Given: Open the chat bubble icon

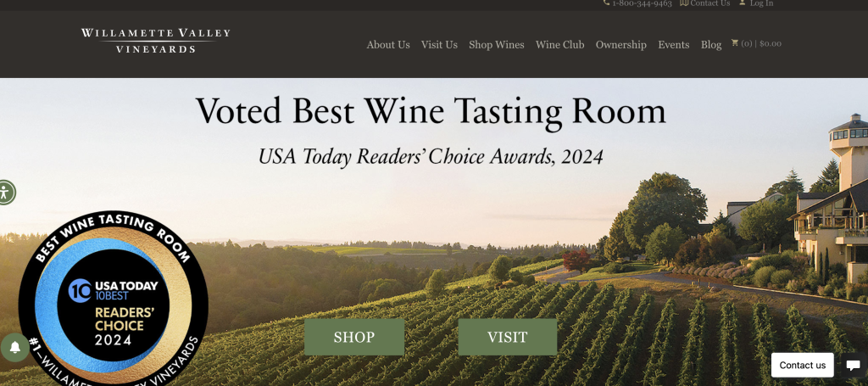Looking at the screenshot, I should point(853,366).
